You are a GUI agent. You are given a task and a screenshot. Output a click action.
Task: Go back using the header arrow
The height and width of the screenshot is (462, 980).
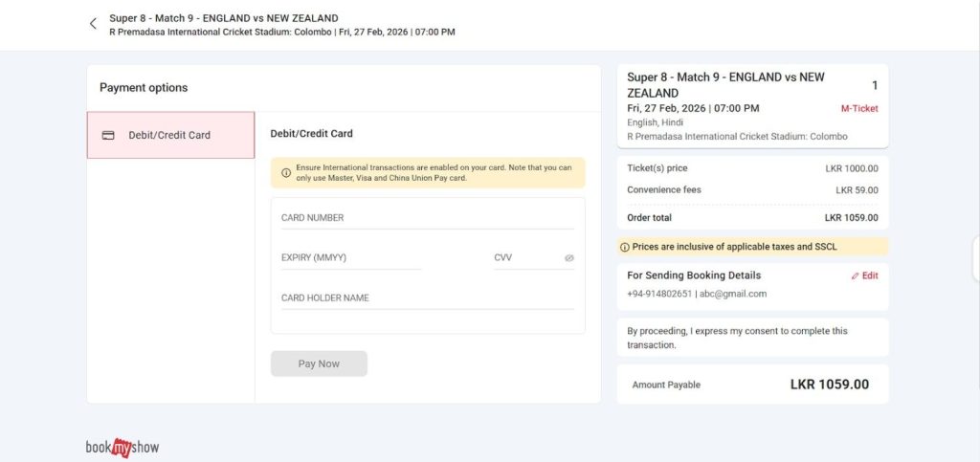click(93, 24)
